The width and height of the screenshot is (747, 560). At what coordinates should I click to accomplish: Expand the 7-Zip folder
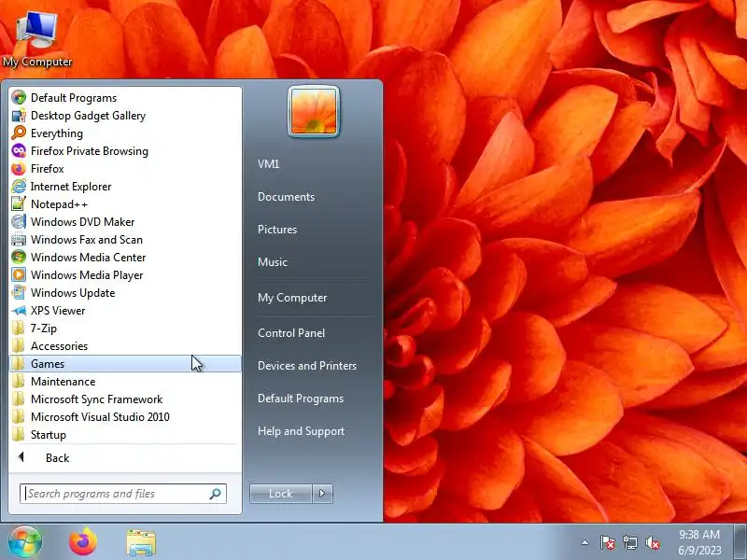tap(125, 329)
